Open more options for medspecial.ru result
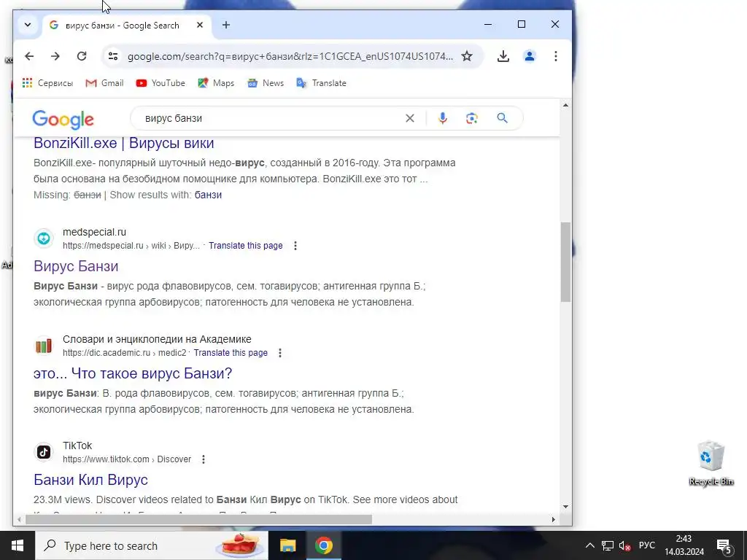 pyautogui.click(x=295, y=246)
